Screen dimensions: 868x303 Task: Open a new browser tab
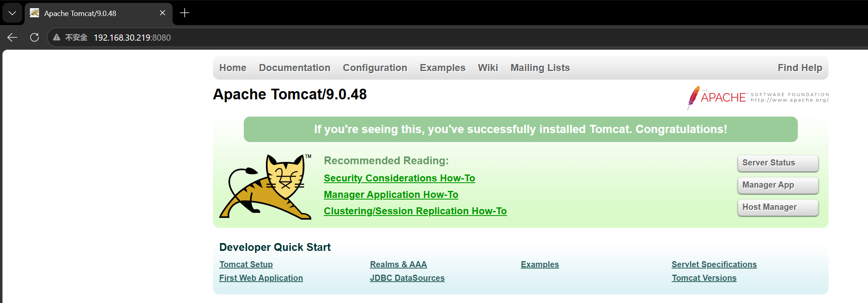coord(185,13)
